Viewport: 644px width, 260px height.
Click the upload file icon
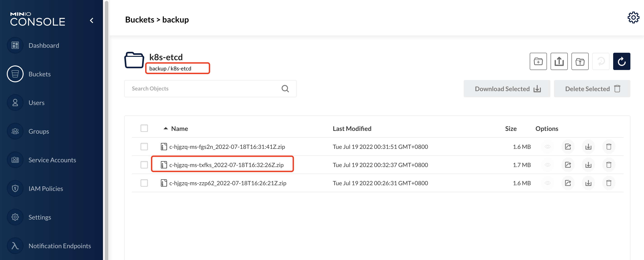point(559,61)
